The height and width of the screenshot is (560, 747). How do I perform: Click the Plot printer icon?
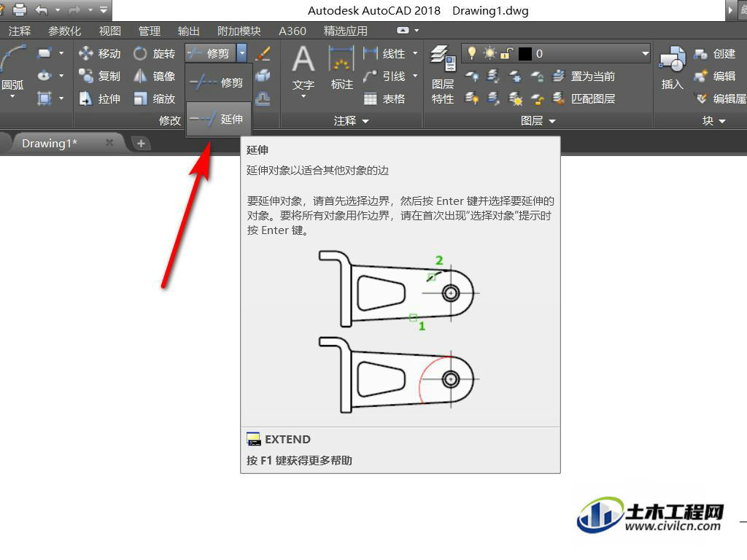(x=20, y=9)
